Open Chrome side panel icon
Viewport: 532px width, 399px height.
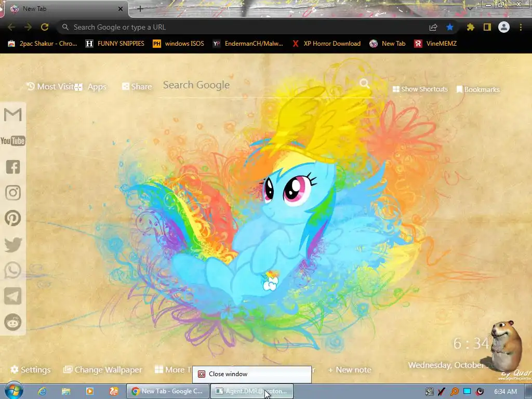coord(487,27)
